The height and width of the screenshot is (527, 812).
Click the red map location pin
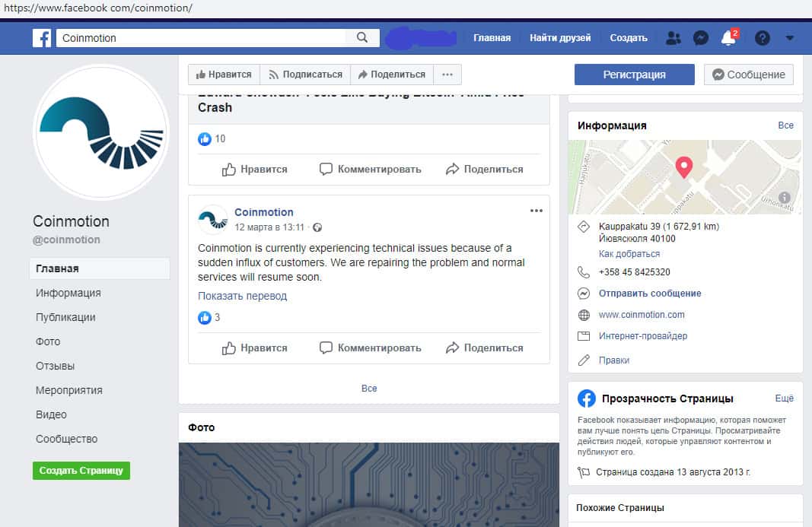point(684,167)
